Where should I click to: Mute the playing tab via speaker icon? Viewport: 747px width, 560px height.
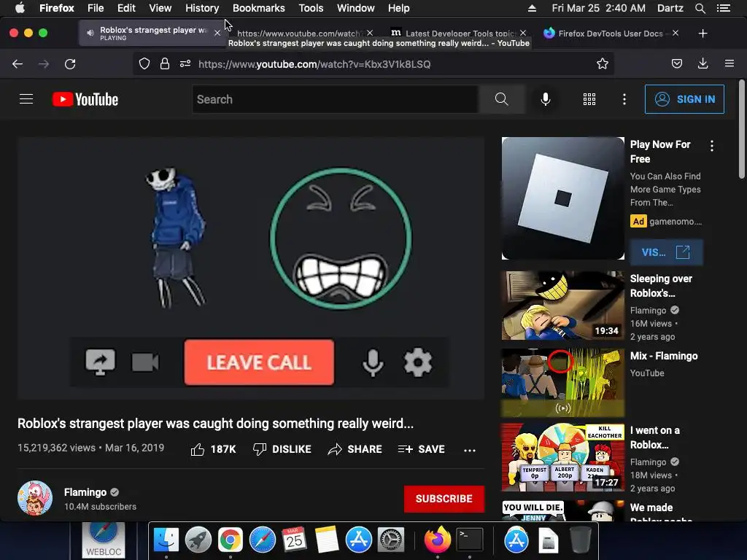(90, 33)
